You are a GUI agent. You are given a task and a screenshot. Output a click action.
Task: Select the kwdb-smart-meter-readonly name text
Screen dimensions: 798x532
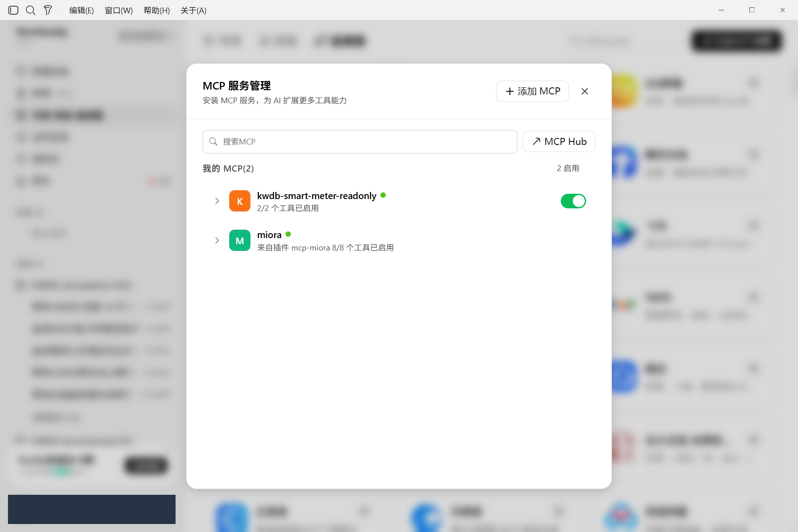317,196
